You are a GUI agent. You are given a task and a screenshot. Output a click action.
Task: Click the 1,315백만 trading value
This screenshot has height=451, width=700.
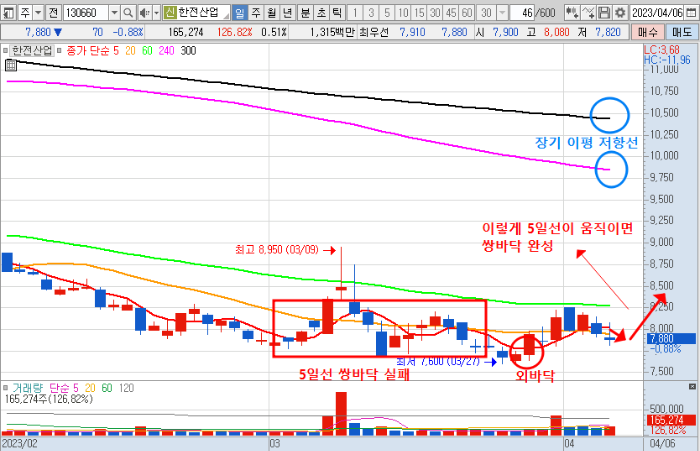(332, 32)
